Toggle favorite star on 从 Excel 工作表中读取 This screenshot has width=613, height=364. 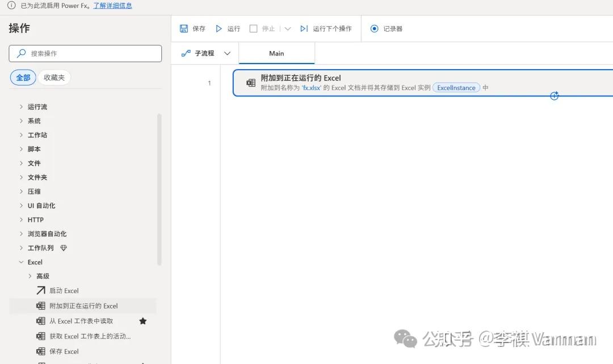coord(142,320)
